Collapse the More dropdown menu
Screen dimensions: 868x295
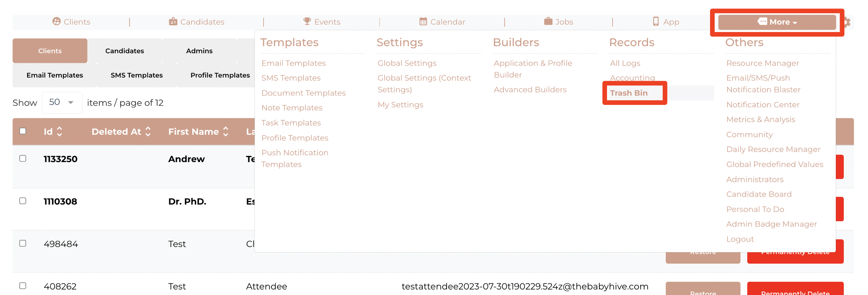coord(776,22)
